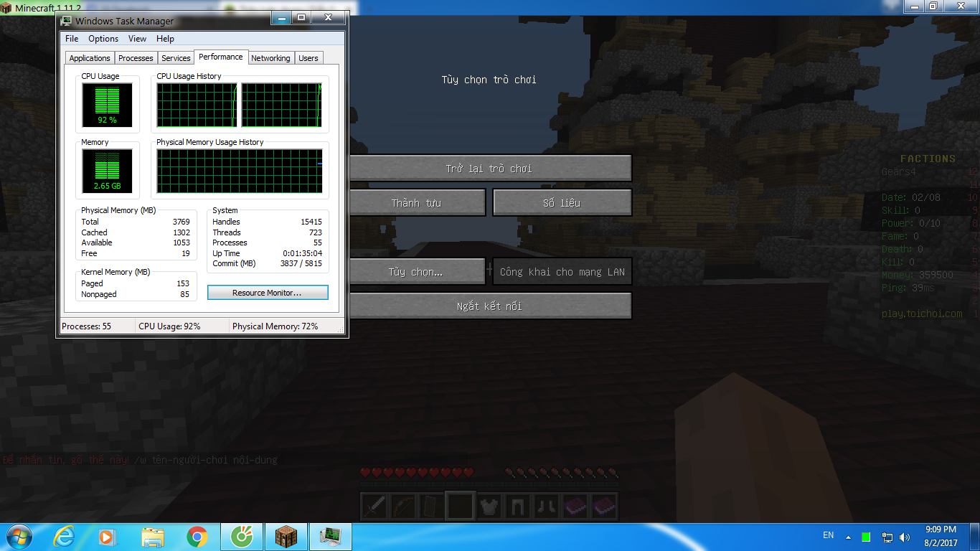Launch Internet Explorer from the taskbar
Image resolution: width=980 pixels, height=551 pixels.
[x=64, y=537]
